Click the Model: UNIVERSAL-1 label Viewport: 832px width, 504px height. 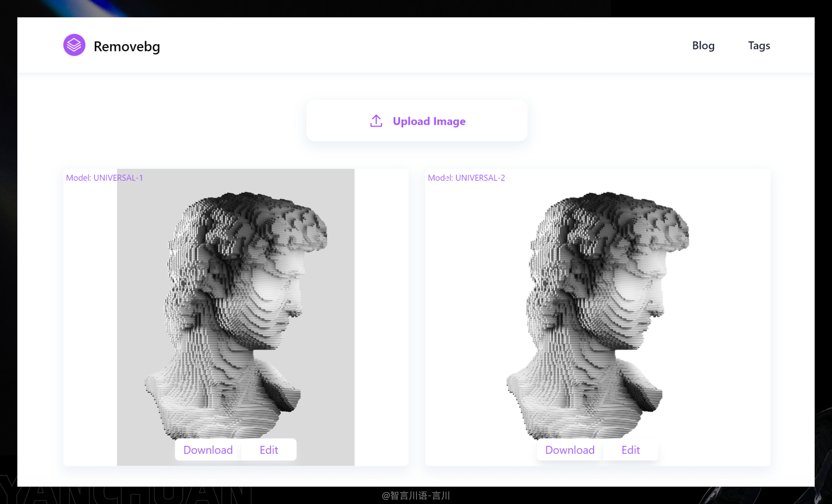point(104,178)
